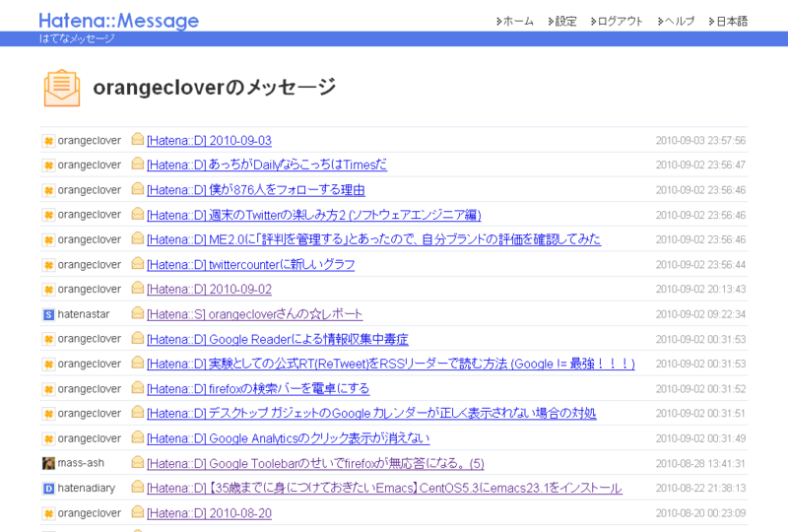Click envelope icon beside 公式RT message
Image resolution: width=788 pixels, height=532 pixels.
138,362
